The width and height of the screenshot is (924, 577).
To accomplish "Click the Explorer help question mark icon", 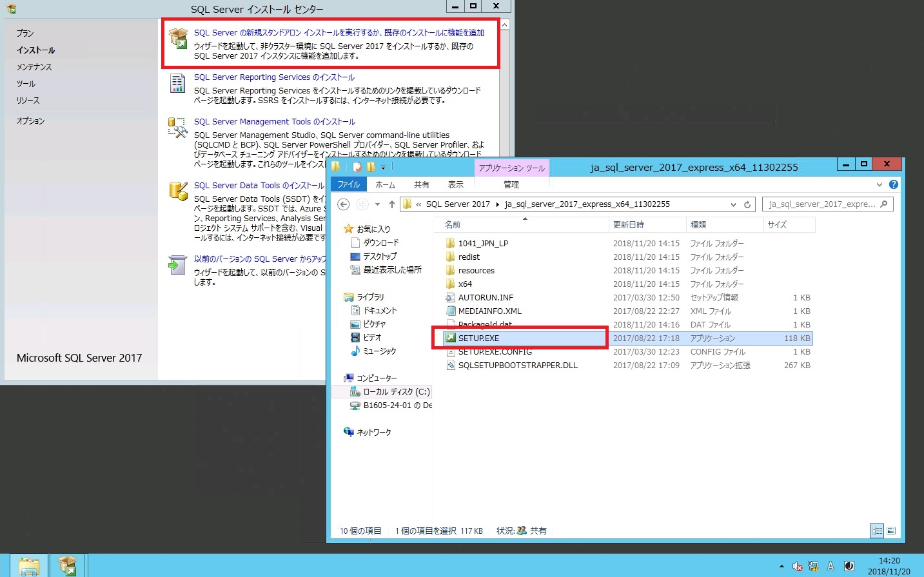I will click(x=893, y=184).
